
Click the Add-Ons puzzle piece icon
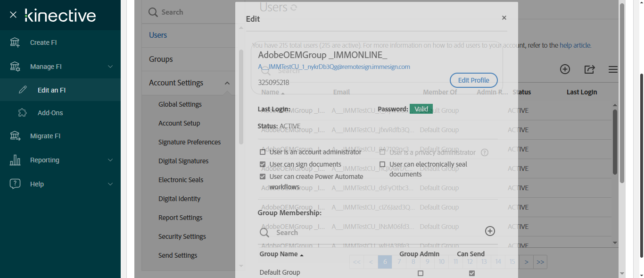(22, 113)
